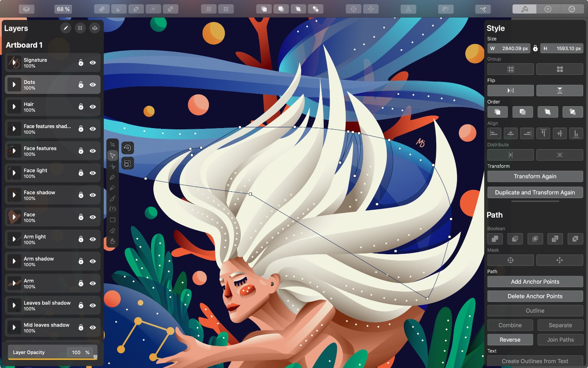588x368 pixels.
Task: Unlock the Dots layer
Action: pos(81,84)
